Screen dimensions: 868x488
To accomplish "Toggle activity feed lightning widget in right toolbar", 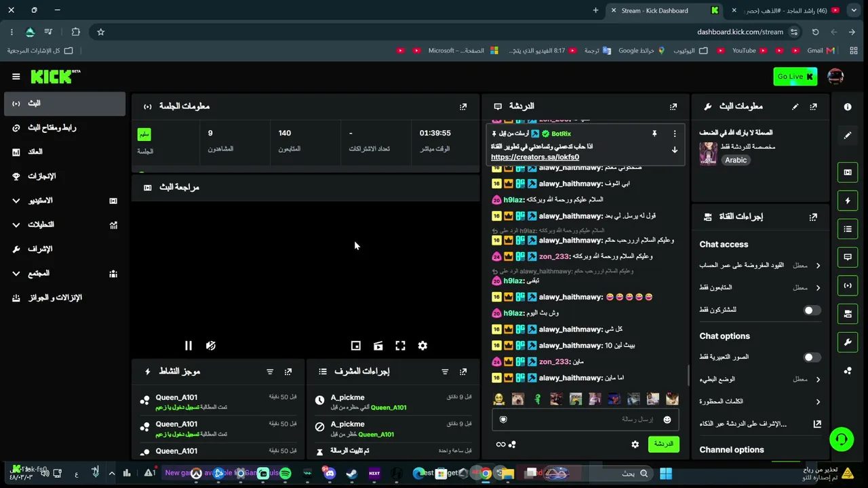I will click(x=848, y=201).
